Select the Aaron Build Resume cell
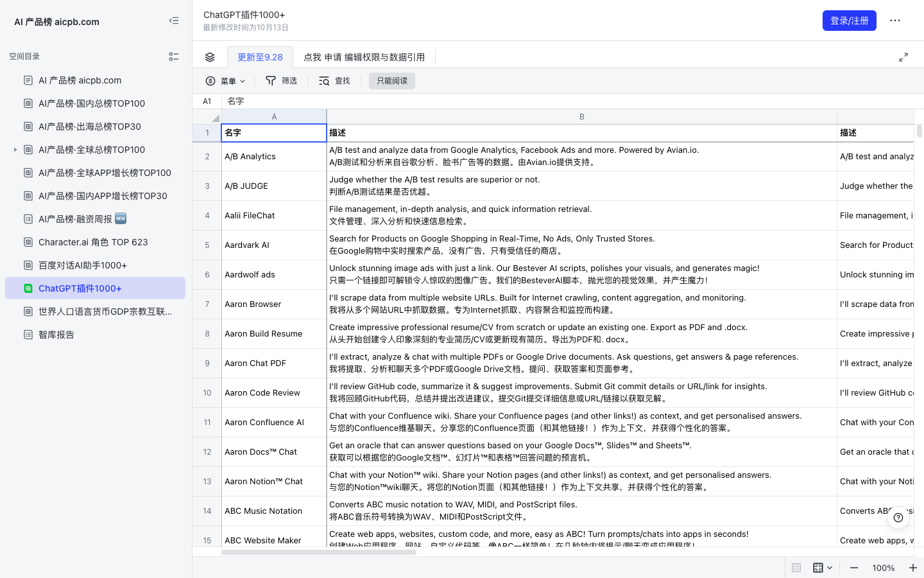The image size is (924, 578). (274, 334)
